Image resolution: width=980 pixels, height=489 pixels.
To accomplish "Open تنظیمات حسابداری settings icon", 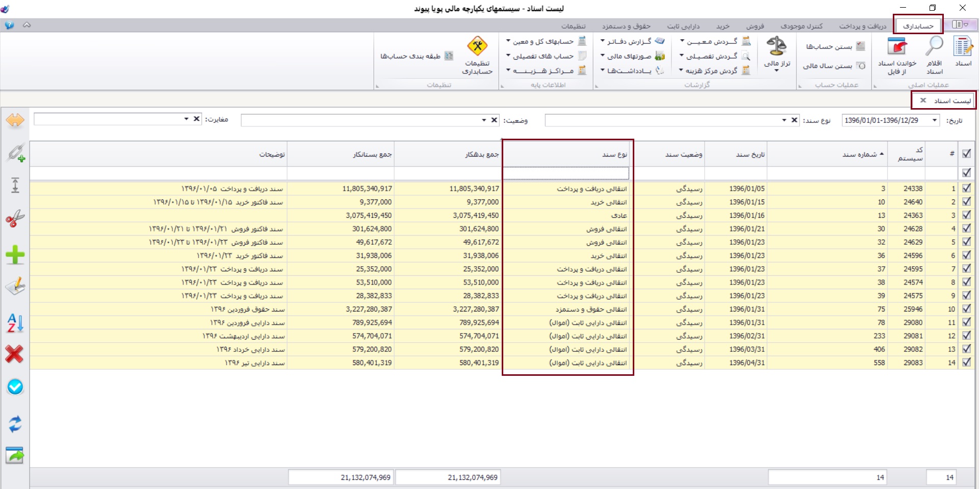I will 477,56.
